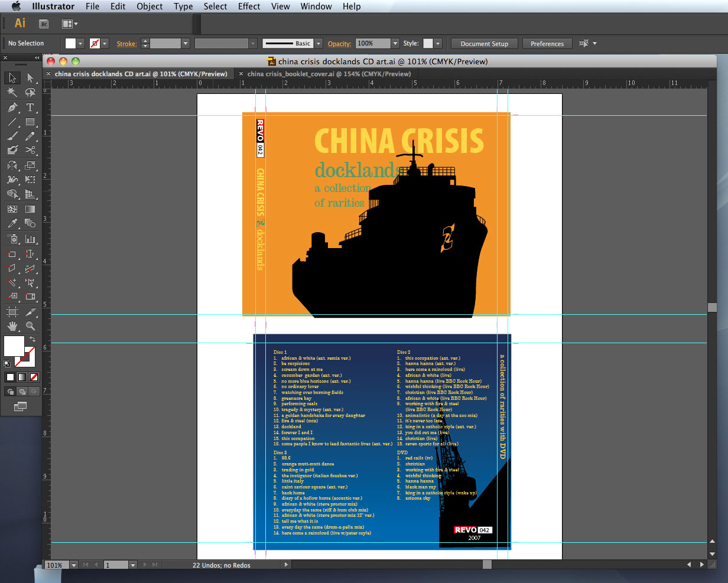The width and height of the screenshot is (728, 583).
Task: Open the Preferences button
Action: point(547,44)
